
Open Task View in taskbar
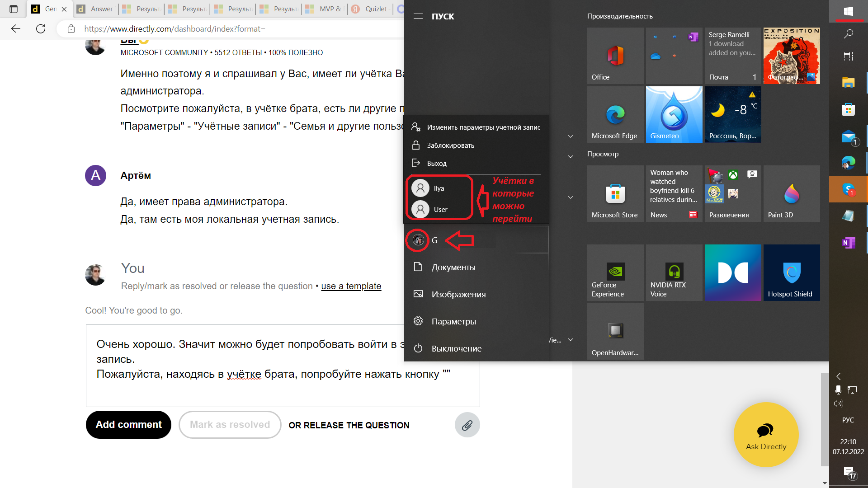pyautogui.click(x=849, y=56)
